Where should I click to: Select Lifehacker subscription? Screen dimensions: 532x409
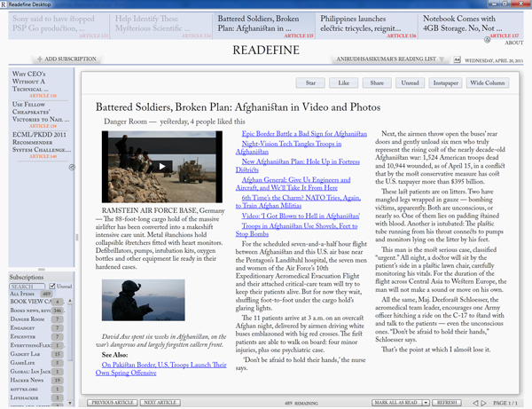tap(36, 397)
